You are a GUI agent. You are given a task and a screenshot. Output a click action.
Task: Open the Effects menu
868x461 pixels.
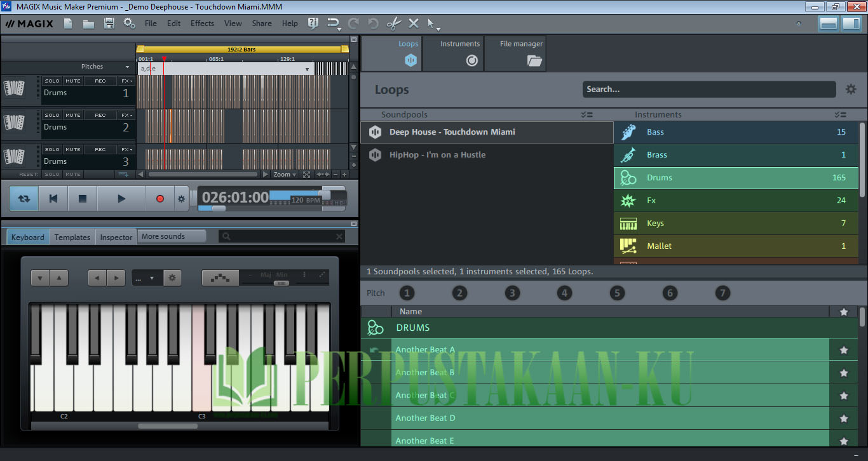click(202, 23)
